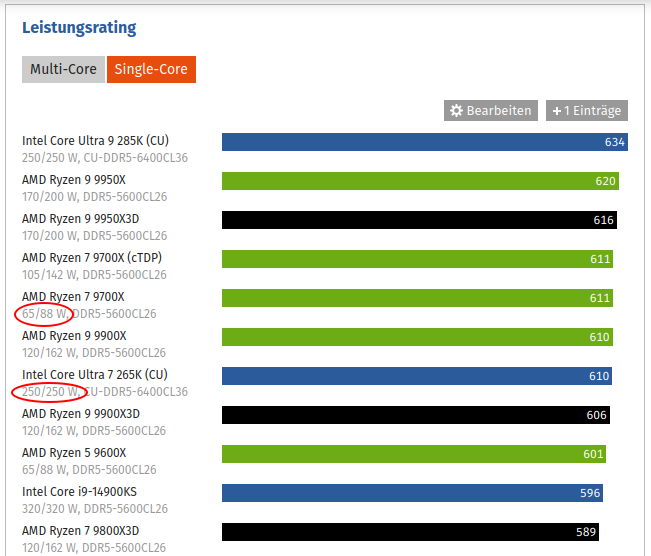651x556 pixels.
Task: Click 'AMD Ryzen 7 9800X3D' label
Action: (81, 531)
